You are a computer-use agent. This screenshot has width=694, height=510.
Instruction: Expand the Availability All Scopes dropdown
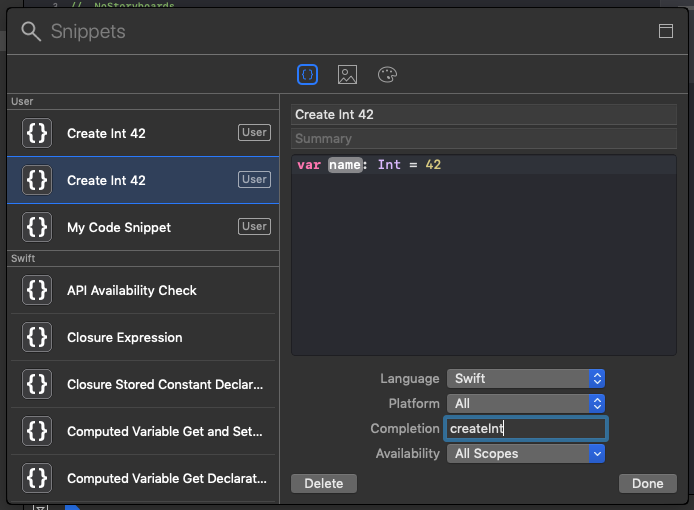tap(525, 453)
